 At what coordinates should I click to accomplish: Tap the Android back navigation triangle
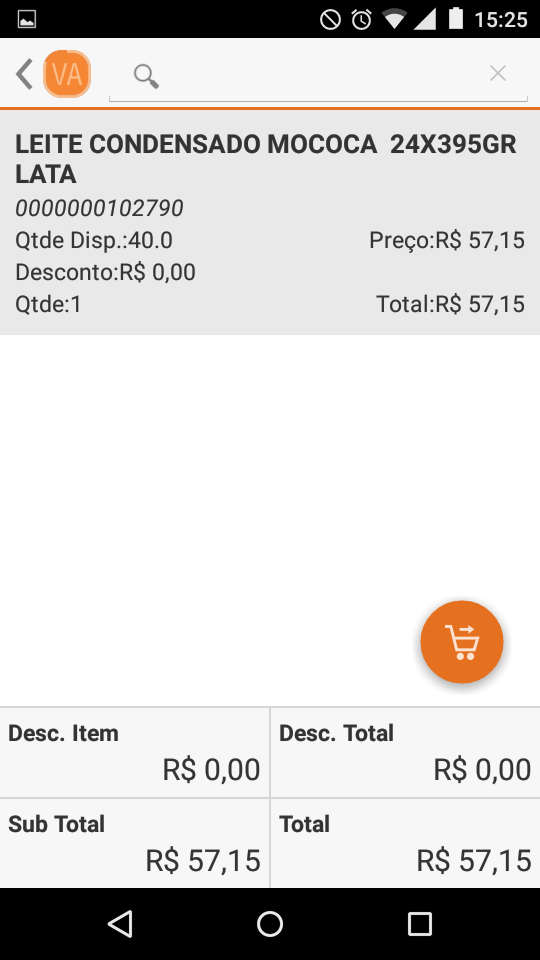[120, 923]
